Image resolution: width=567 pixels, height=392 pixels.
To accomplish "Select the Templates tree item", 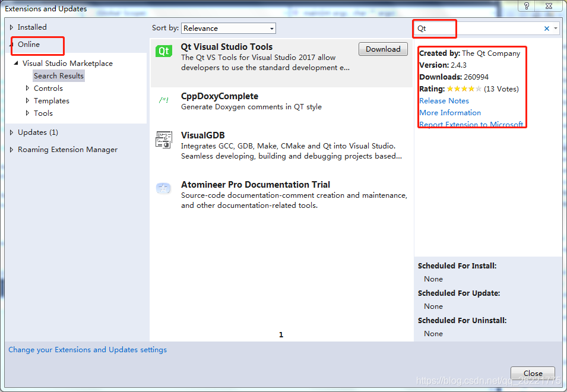I will click(x=51, y=101).
